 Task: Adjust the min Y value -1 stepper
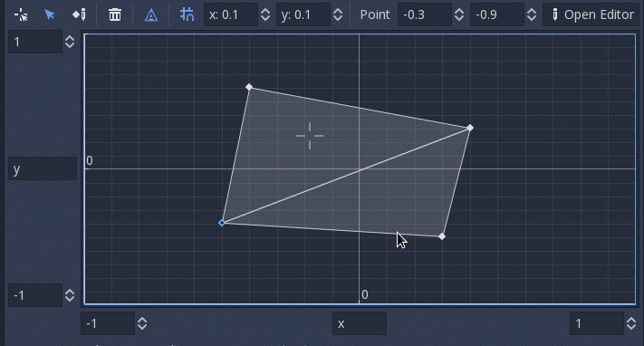tap(70, 295)
